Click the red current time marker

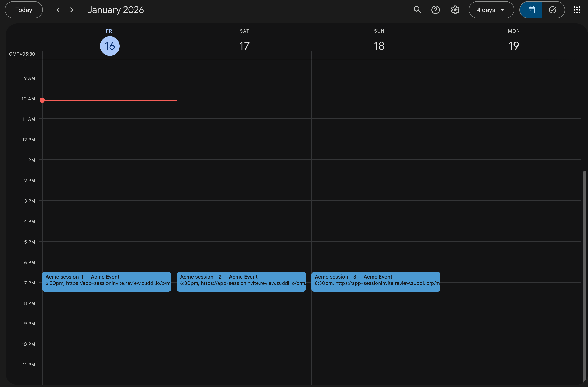(x=43, y=100)
